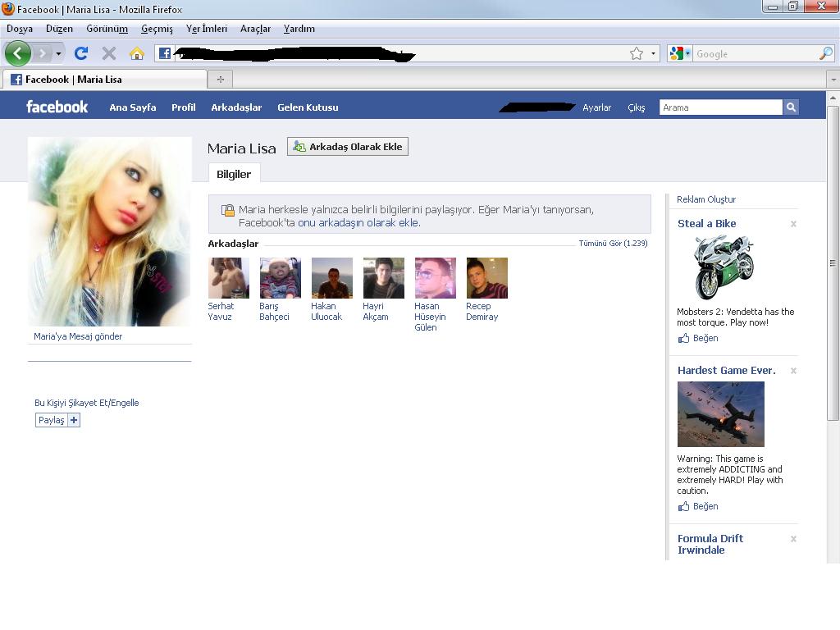Image resolution: width=840 pixels, height=630 pixels.
Task: Open Serhat Yavuz's photo thumbnail
Action: click(229, 278)
